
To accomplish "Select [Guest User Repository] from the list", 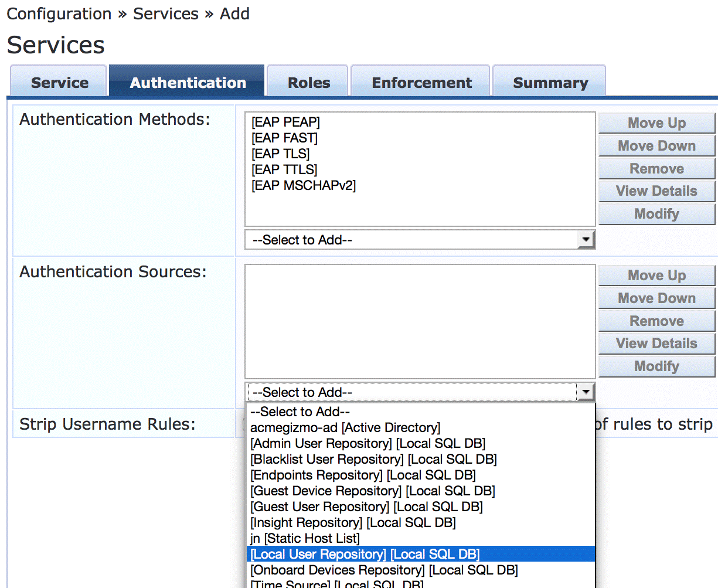I will point(366,507).
